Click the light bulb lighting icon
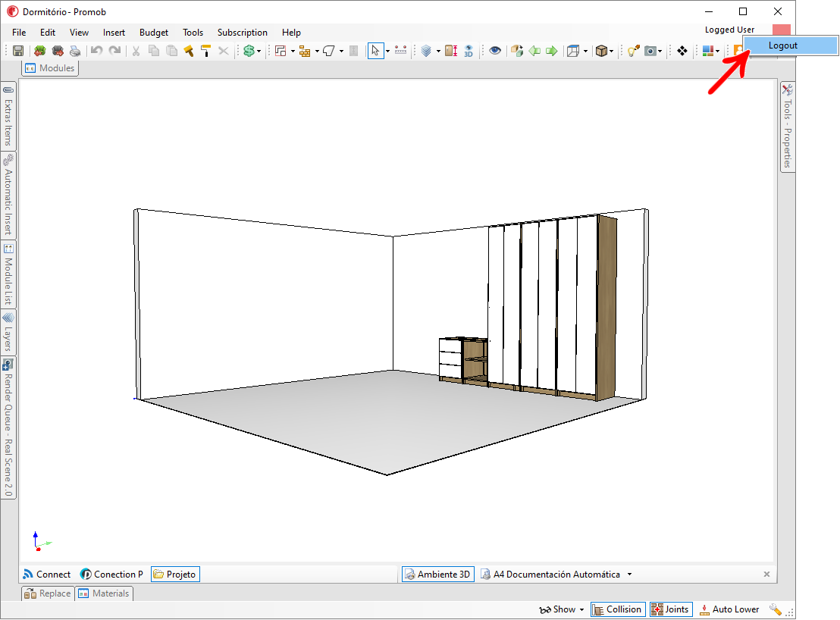The width and height of the screenshot is (840, 620). click(x=633, y=51)
